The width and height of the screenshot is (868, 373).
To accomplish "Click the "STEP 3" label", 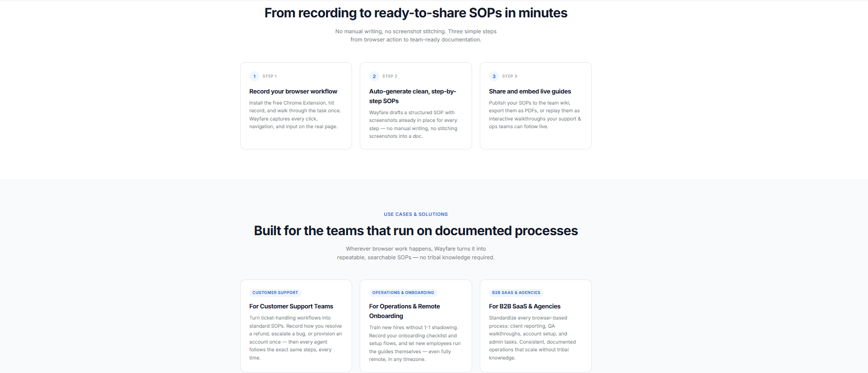I will [509, 76].
